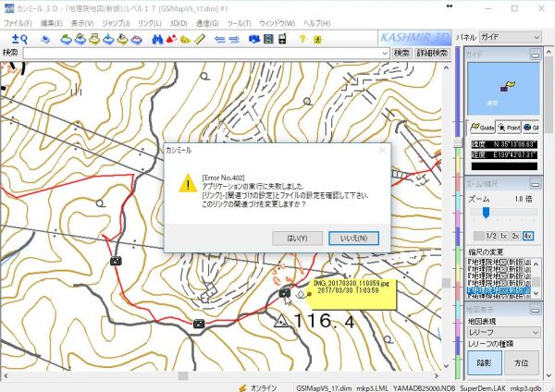555x392 pixels.
Task: Click the triangulation point symbol near 116.4
Action: pos(281,321)
